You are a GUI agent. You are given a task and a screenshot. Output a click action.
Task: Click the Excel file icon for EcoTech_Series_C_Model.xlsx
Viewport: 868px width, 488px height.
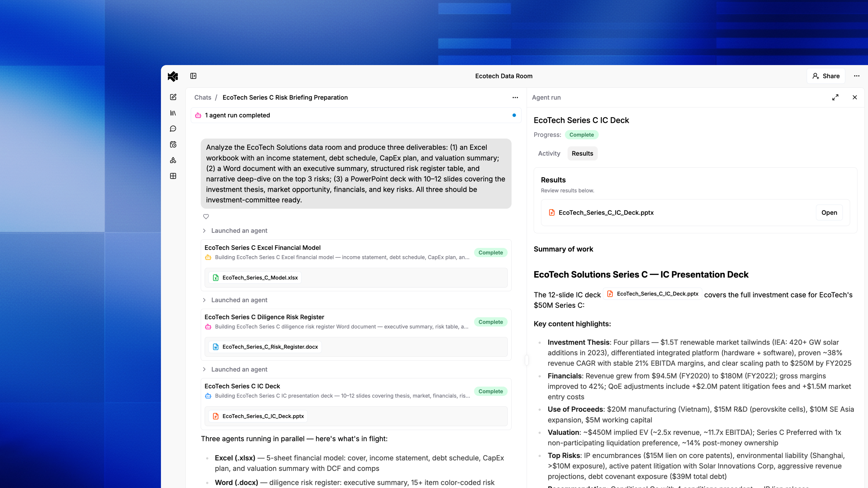216,278
